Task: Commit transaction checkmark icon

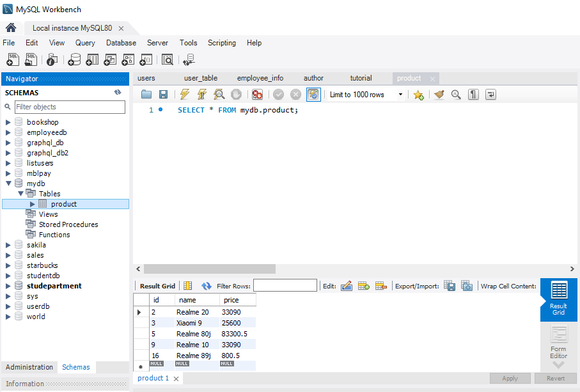Action: pyautogui.click(x=279, y=95)
